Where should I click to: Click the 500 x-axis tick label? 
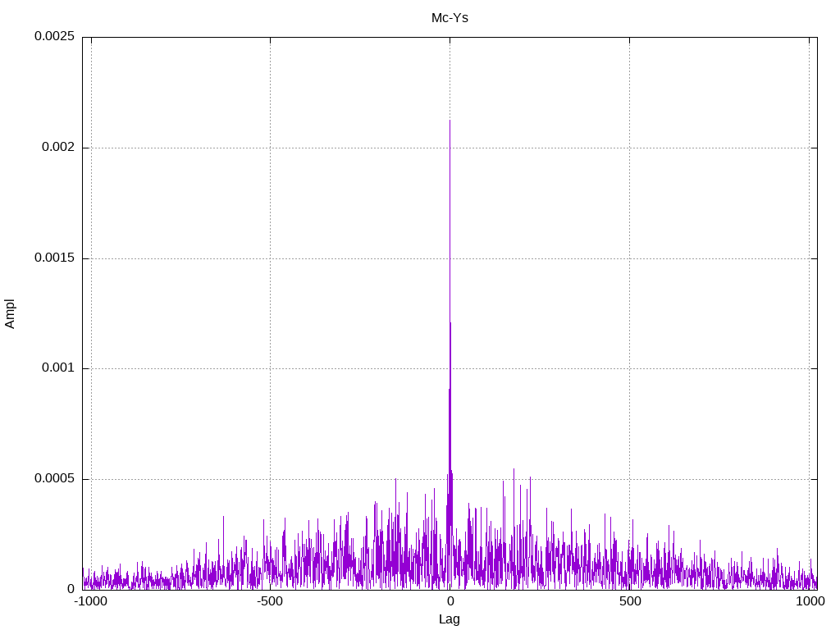[630, 601]
